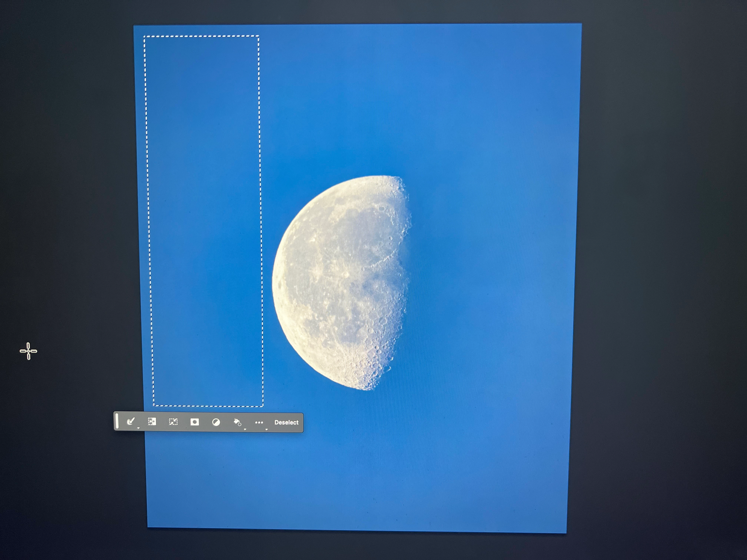The width and height of the screenshot is (747, 560).
Task: Click the Transform Selection icon
Action: (173, 422)
